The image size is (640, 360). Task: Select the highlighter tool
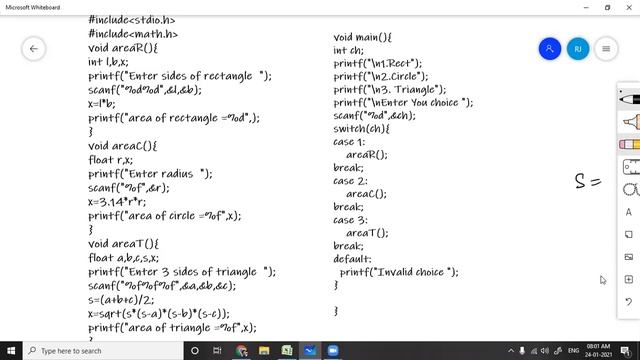[x=631, y=122]
